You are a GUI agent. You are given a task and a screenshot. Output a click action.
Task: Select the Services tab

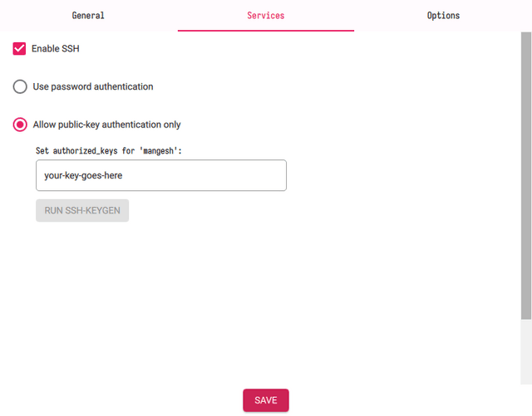(266, 16)
